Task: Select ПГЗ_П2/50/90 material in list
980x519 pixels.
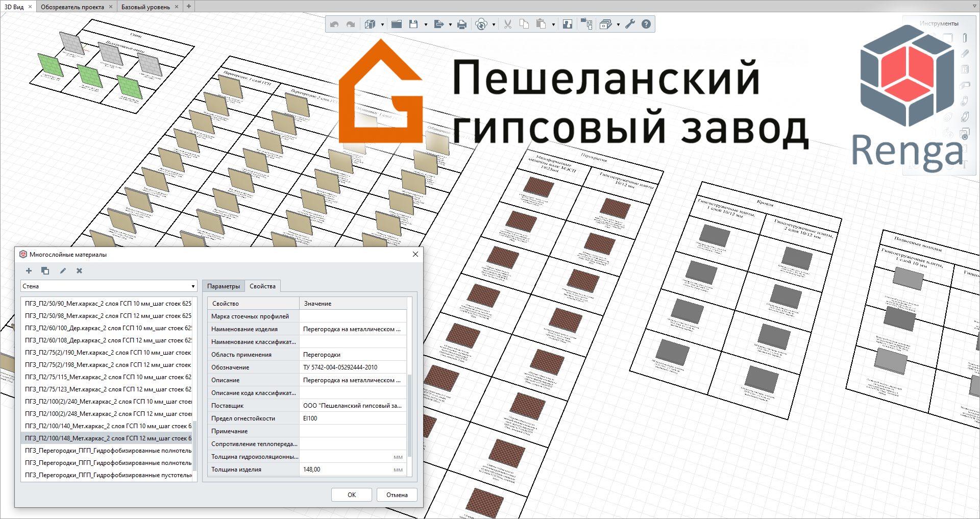Action: (x=107, y=304)
